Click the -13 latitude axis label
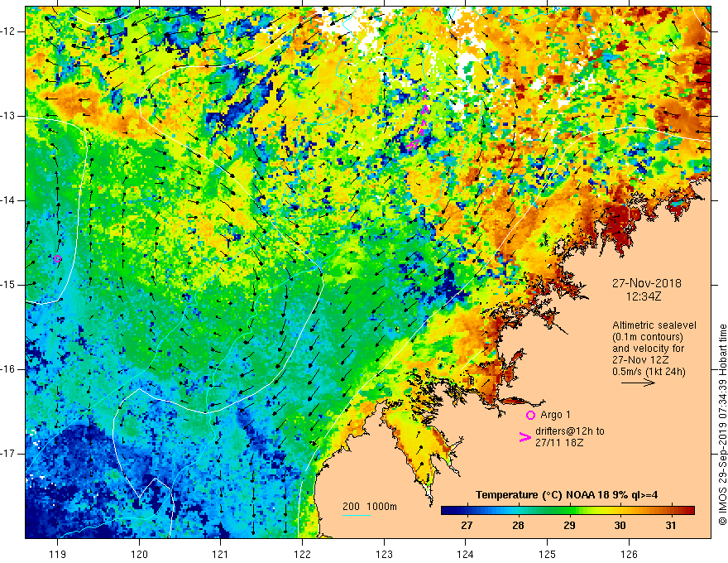The image size is (728, 563). (8, 116)
